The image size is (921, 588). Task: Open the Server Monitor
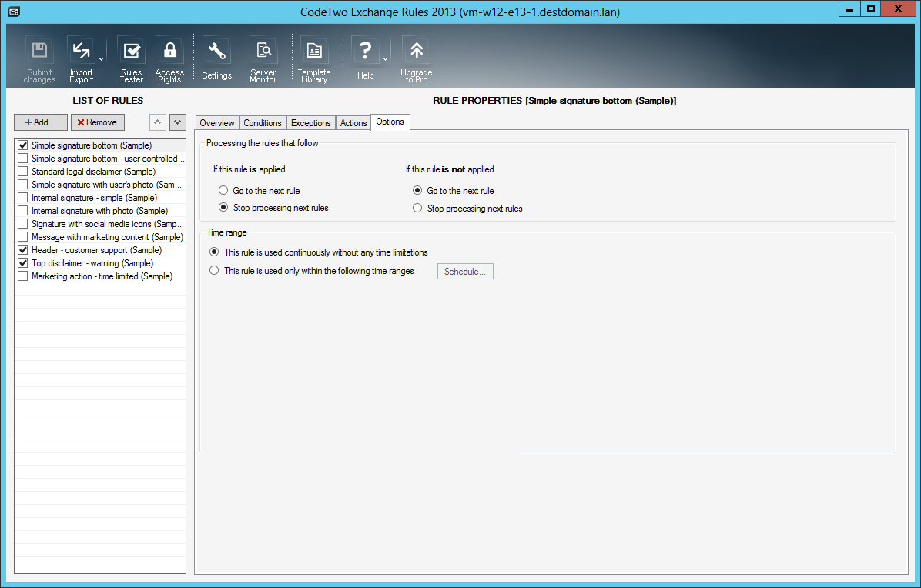click(x=263, y=59)
